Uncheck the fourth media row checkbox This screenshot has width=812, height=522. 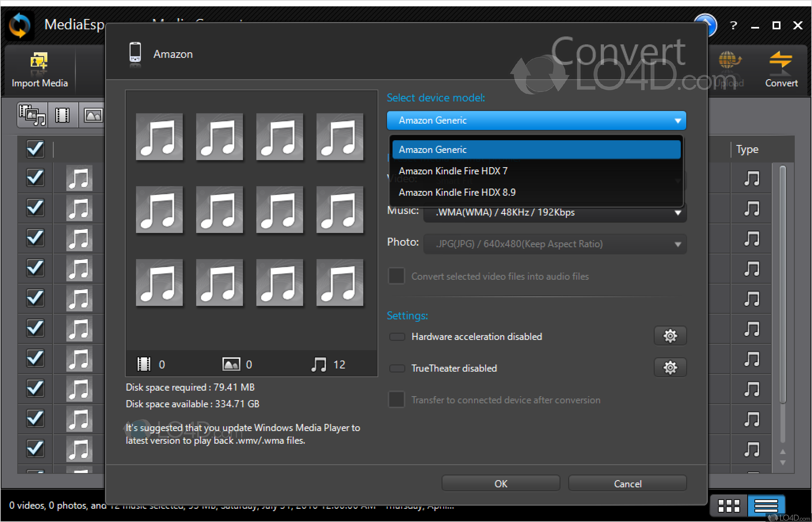point(35,268)
